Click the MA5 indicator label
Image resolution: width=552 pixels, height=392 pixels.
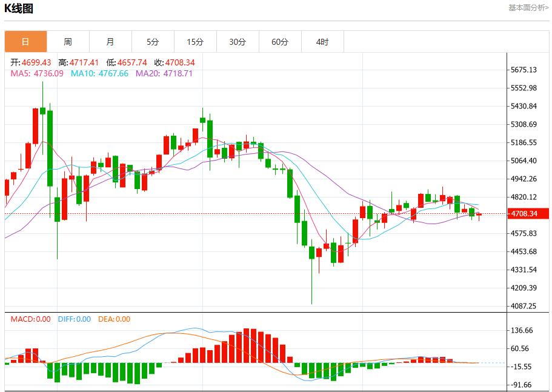[37, 73]
